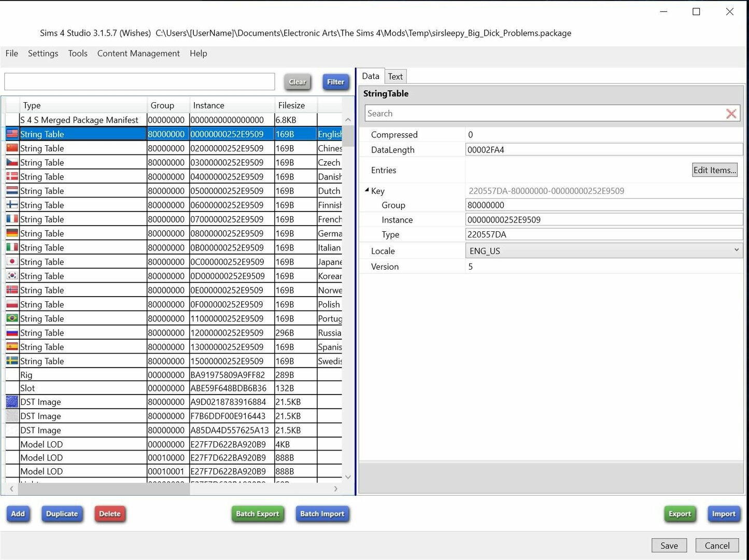Click the Instance value field in Key
Image resolution: width=749 pixels, height=560 pixels.
click(x=604, y=220)
